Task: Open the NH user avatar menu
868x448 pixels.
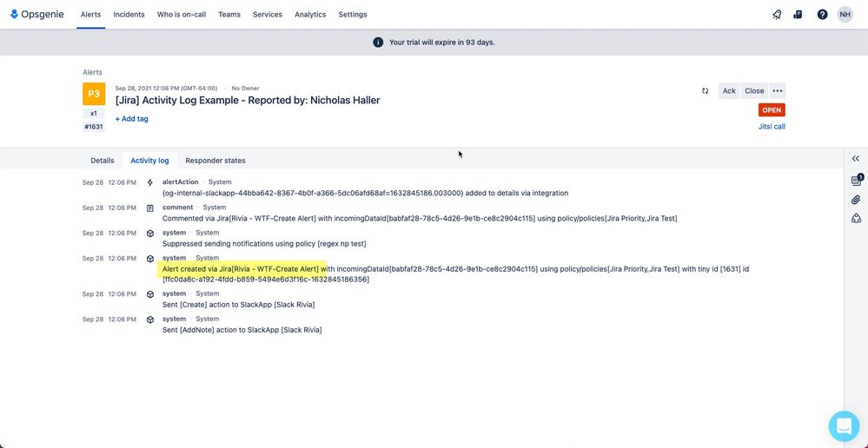Action: (x=845, y=15)
